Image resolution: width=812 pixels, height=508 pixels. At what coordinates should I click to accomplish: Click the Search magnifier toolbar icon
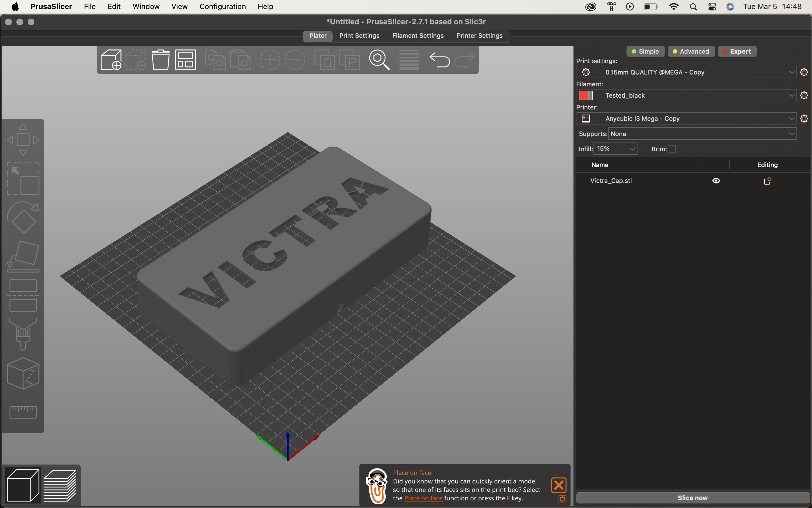click(x=379, y=60)
